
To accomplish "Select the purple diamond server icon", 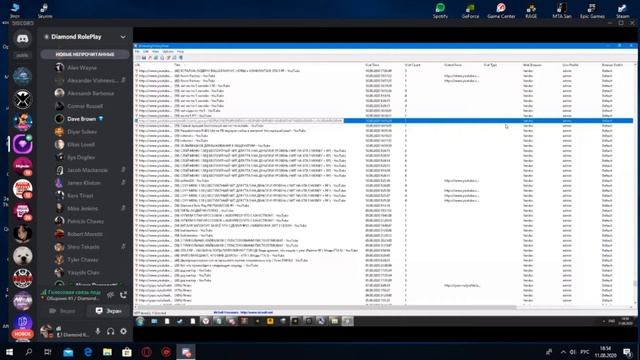I will point(22,144).
